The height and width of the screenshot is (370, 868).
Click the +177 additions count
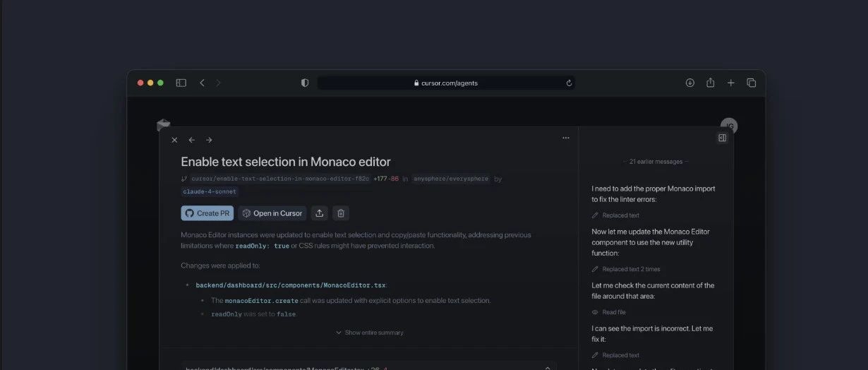(x=380, y=179)
